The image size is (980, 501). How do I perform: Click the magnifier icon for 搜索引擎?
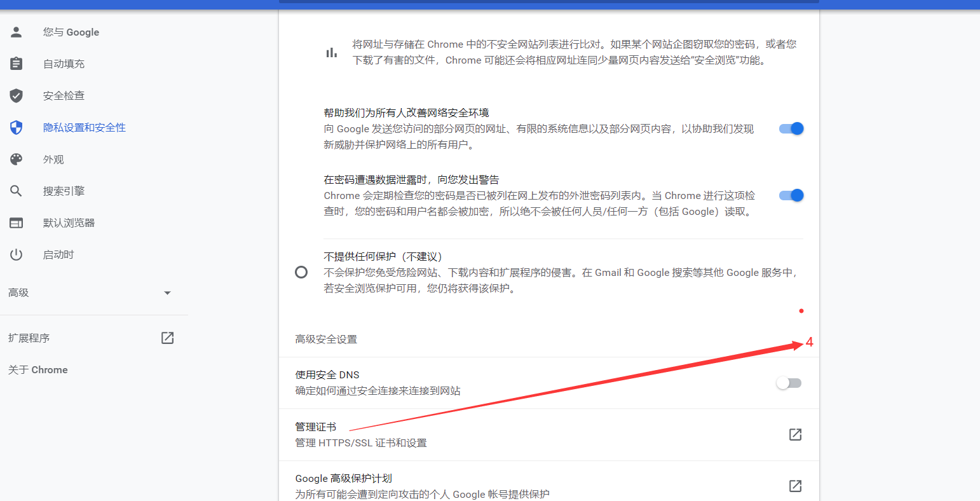(x=17, y=191)
